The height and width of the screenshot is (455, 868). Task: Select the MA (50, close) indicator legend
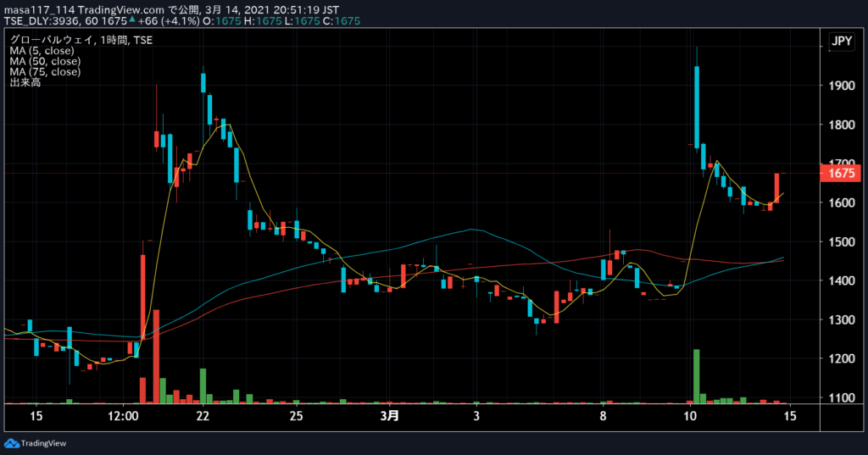tap(45, 61)
